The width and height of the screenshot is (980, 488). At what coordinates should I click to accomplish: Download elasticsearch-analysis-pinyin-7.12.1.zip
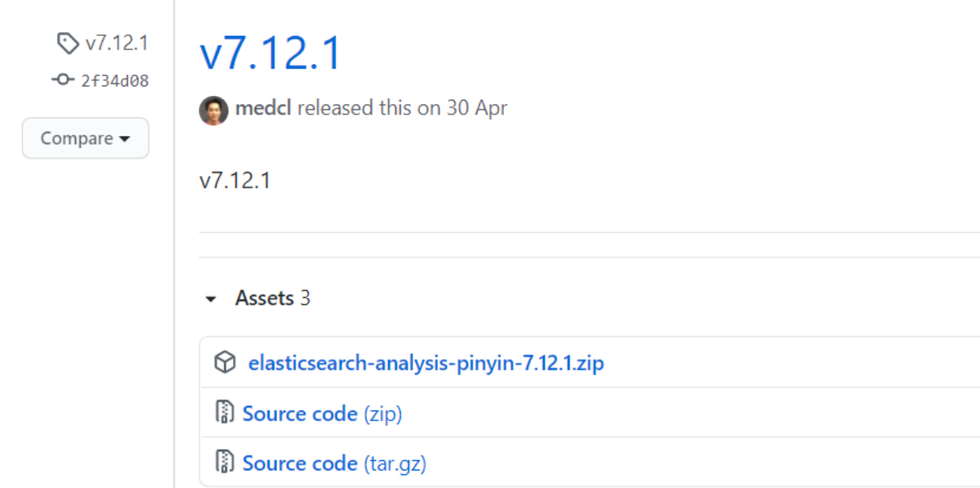pos(426,363)
